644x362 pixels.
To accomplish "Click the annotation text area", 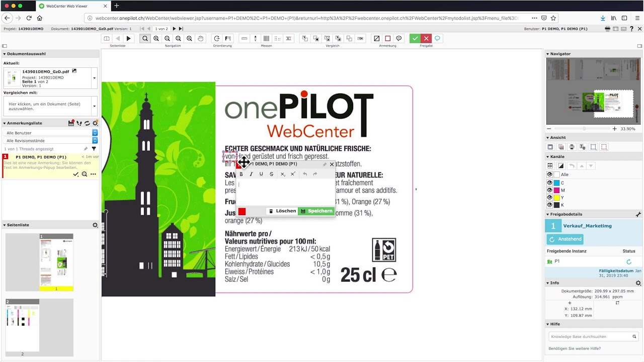I will click(x=285, y=192).
